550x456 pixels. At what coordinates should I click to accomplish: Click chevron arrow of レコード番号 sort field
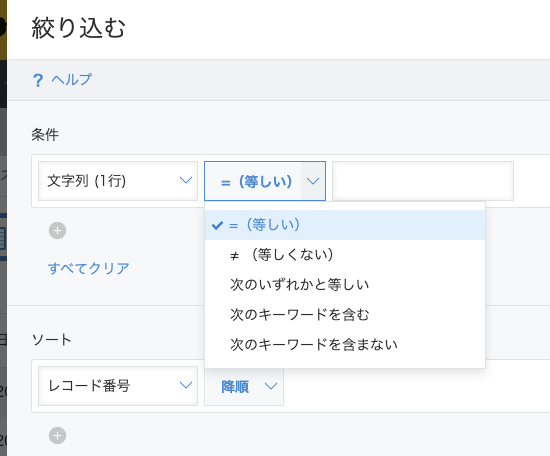[186, 385]
